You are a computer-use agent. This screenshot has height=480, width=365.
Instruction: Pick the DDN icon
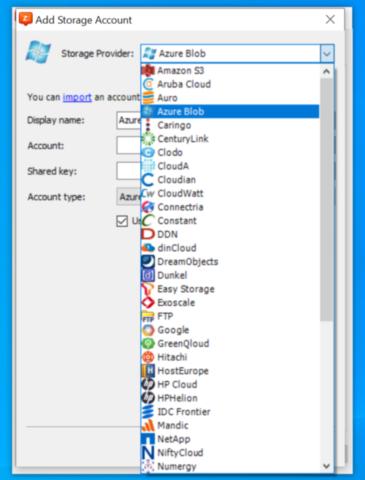click(148, 234)
